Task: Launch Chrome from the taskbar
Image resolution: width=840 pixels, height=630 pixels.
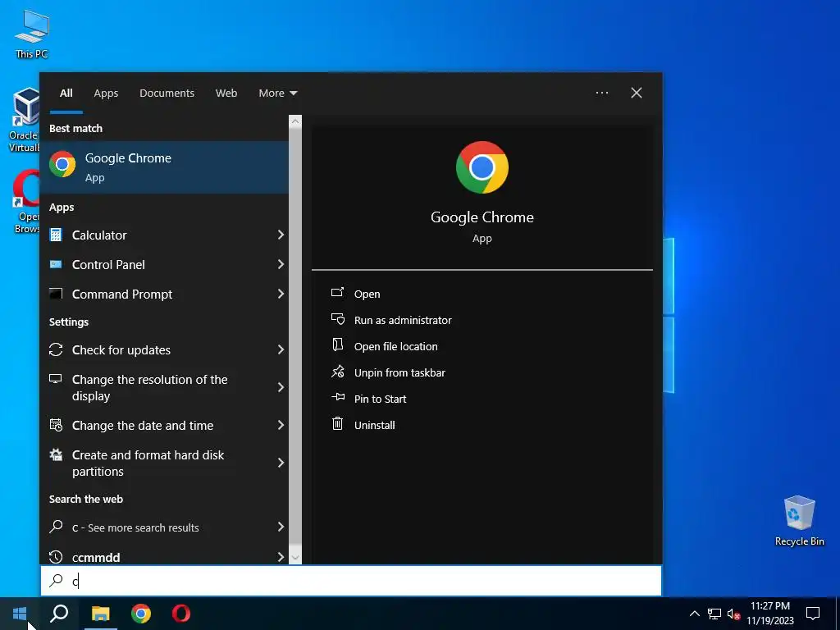Action: click(141, 614)
